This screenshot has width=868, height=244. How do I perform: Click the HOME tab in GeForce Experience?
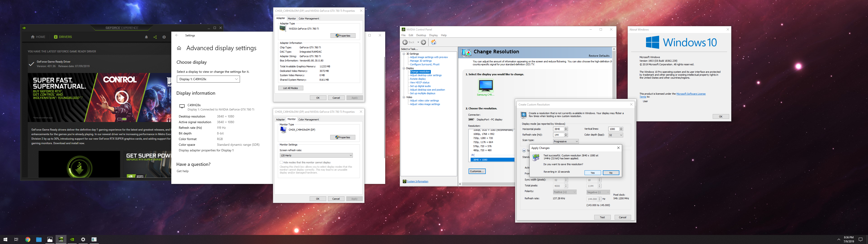pos(38,37)
